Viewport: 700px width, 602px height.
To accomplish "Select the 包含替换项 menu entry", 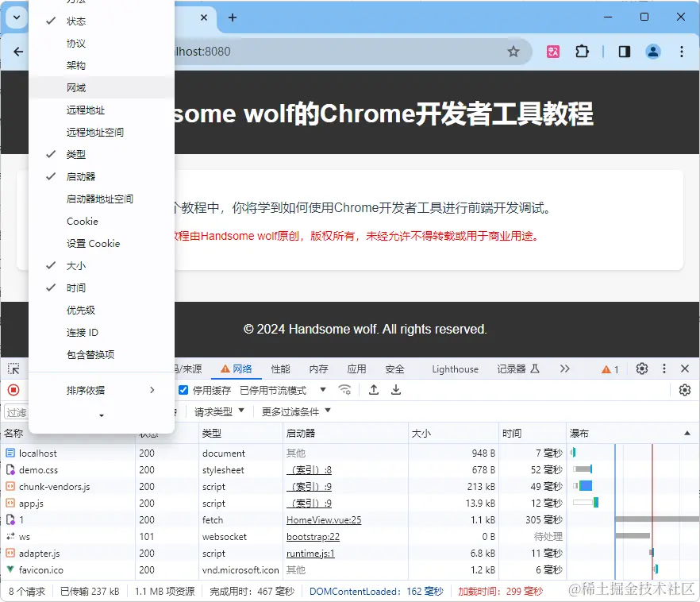I will [x=102, y=354].
